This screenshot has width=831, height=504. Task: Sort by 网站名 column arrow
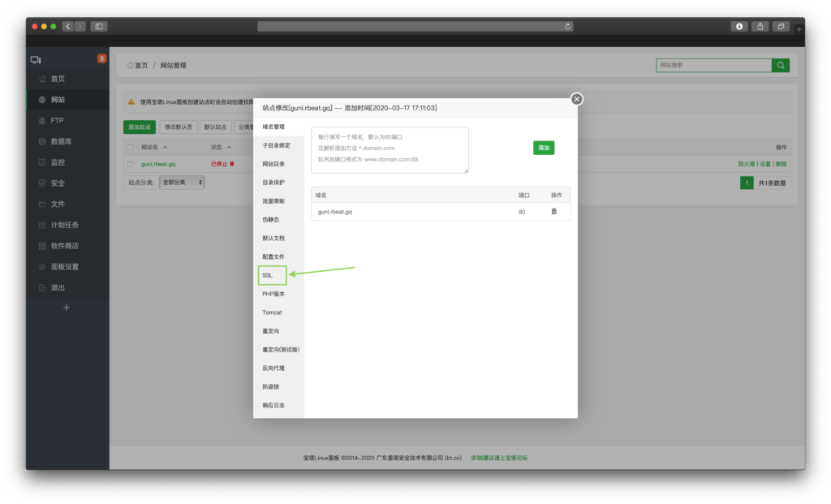(x=166, y=148)
